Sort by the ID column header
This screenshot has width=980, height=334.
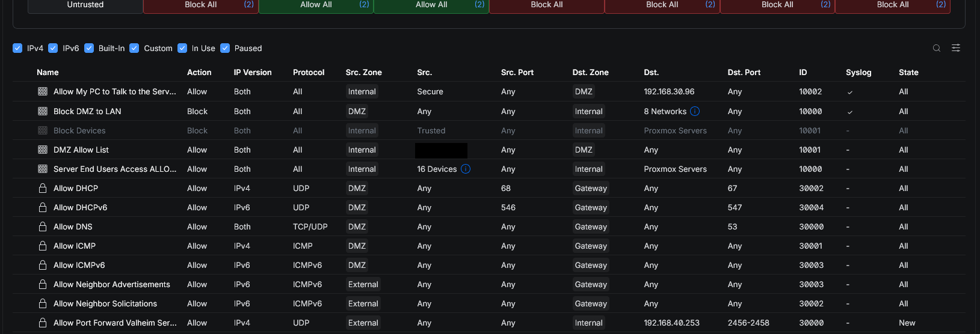coord(803,72)
